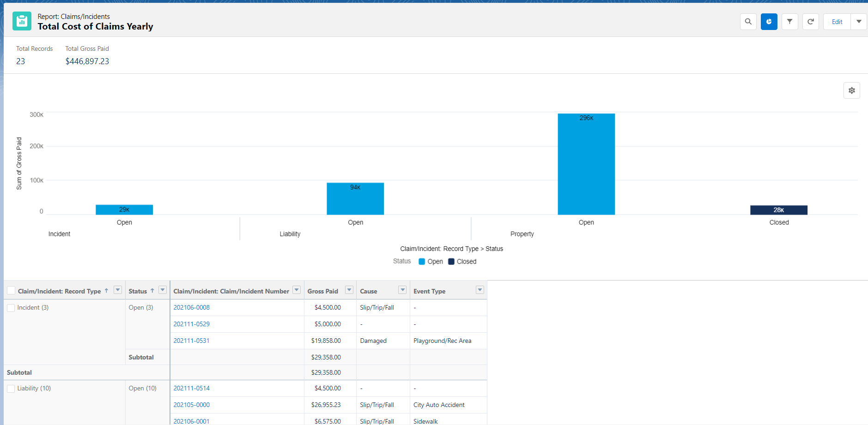
Task: Click the Total Records value 23
Action: point(21,61)
